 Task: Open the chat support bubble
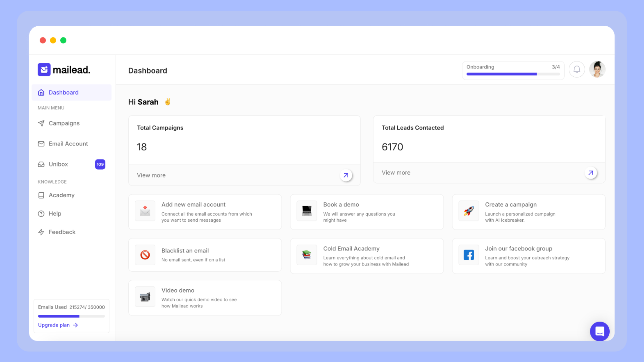click(600, 331)
